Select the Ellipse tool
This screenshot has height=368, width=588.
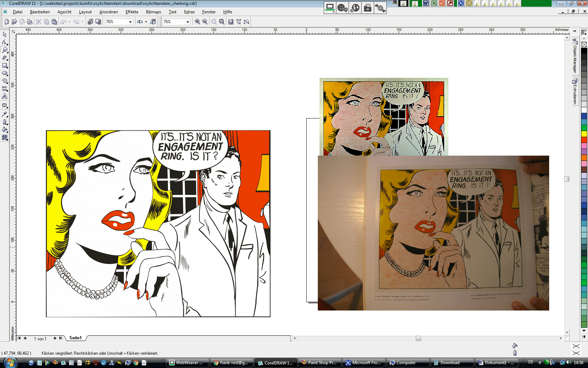coord(5,73)
